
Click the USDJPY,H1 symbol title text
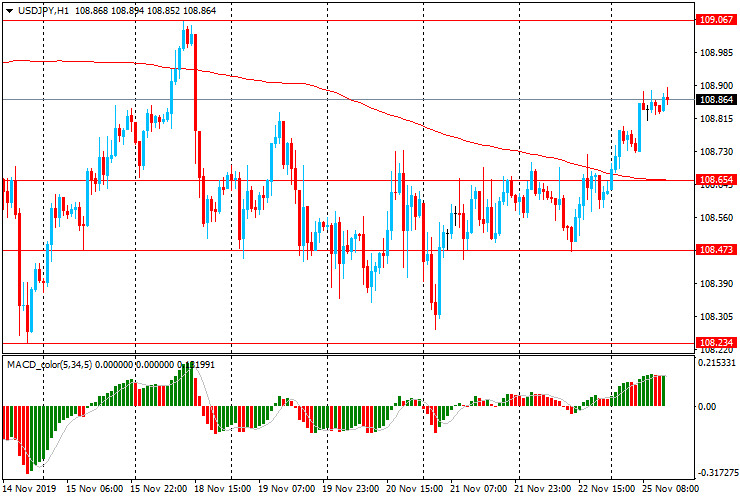point(43,10)
